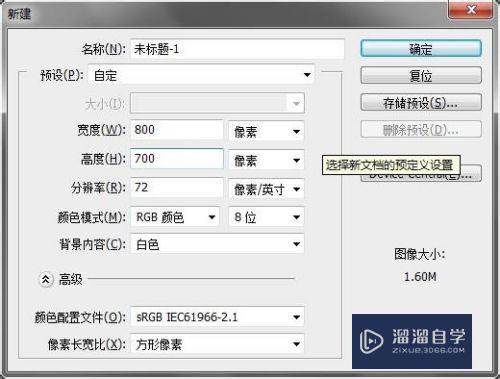This screenshot has width=500, height=379.
Task: Open the 像素/英寸 resolution unit dropdown
Action: point(266,189)
